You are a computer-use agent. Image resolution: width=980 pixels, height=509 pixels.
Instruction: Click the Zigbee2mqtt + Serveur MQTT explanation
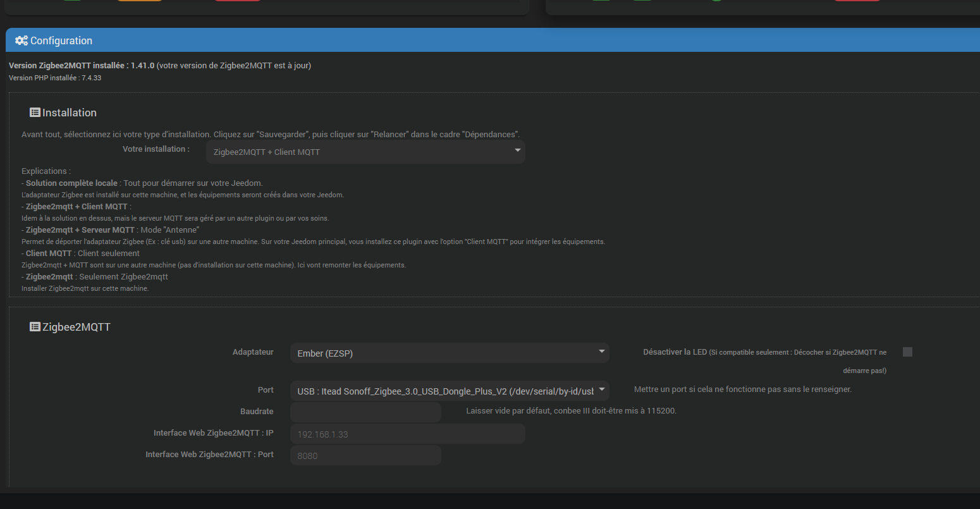(80, 230)
